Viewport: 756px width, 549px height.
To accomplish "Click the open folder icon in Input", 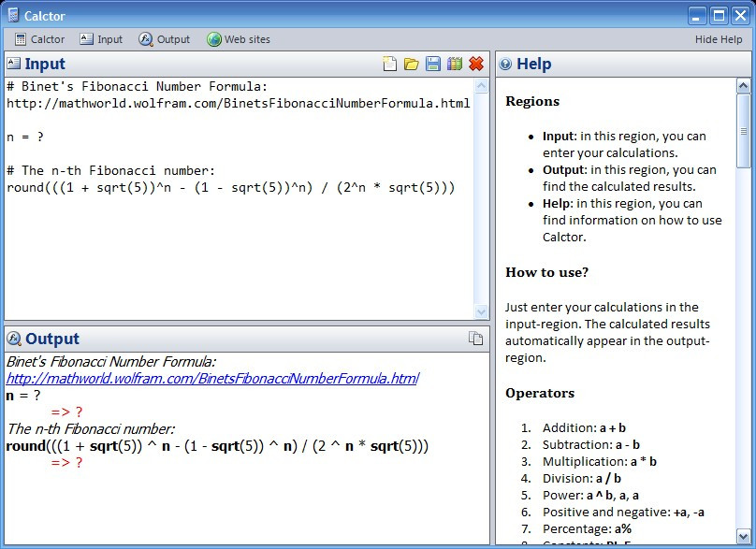I will pos(412,64).
